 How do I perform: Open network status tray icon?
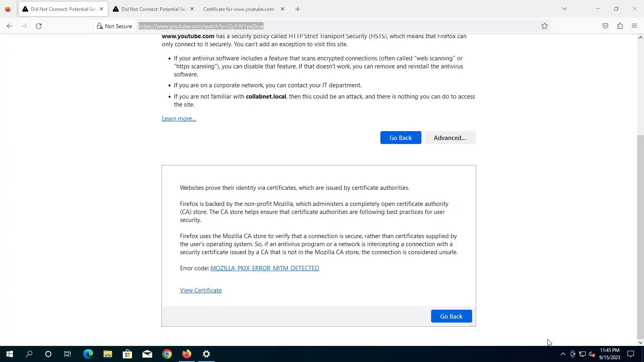[582, 354]
